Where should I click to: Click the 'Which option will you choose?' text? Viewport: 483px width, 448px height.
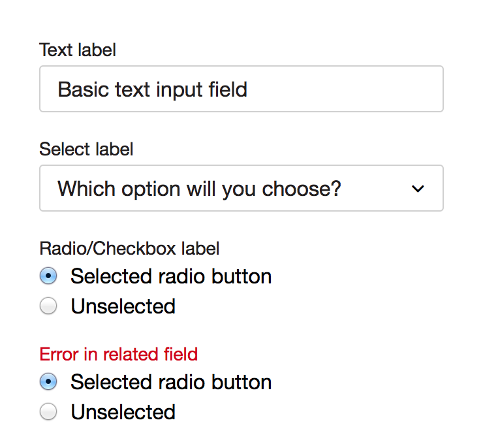click(x=199, y=189)
